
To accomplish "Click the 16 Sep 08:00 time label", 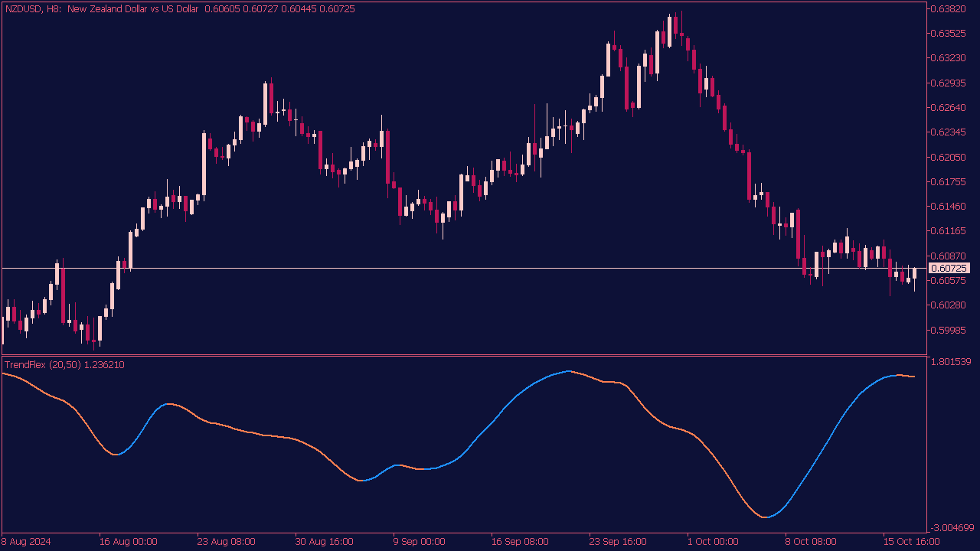I will [x=520, y=542].
